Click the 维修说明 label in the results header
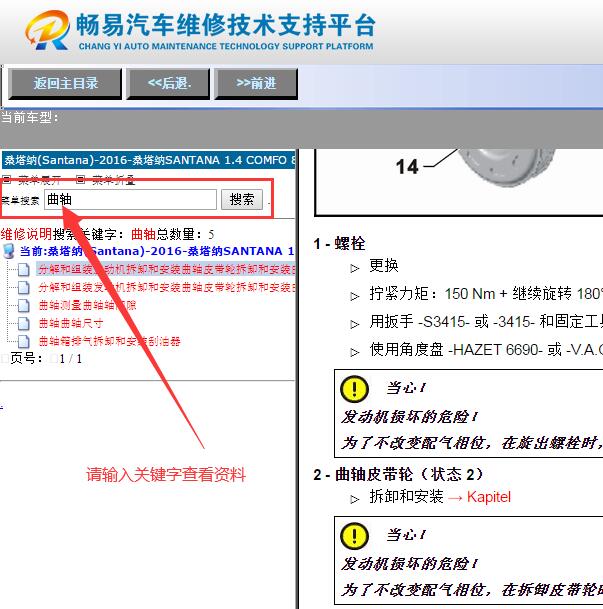The height and width of the screenshot is (609, 603). (26, 234)
